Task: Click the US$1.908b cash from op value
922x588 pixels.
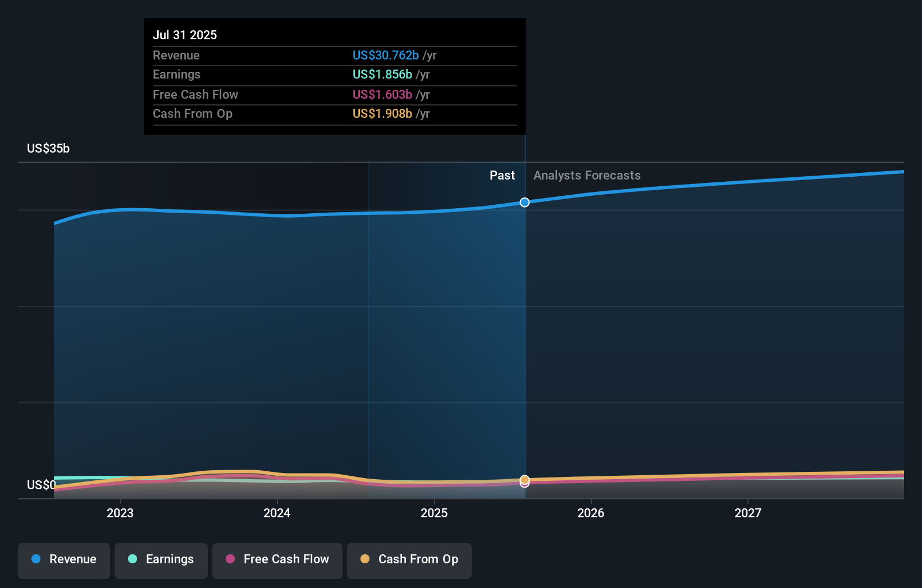Action: click(x=382, y=113)
